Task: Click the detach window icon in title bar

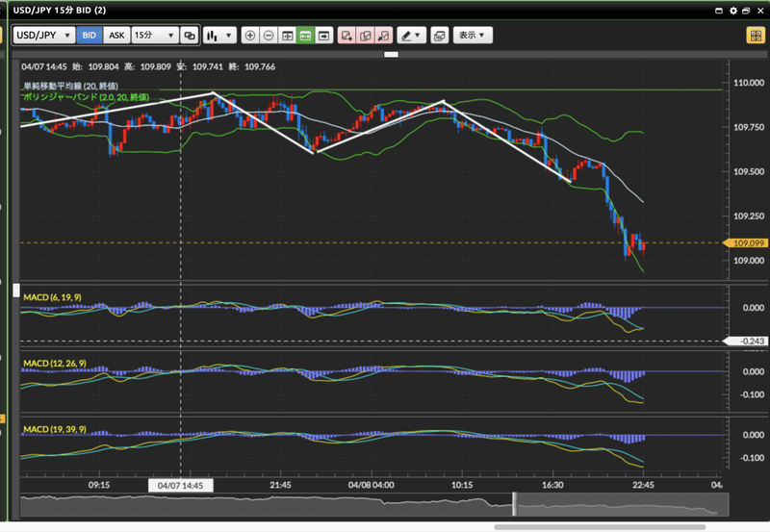Action: (747, 11)
